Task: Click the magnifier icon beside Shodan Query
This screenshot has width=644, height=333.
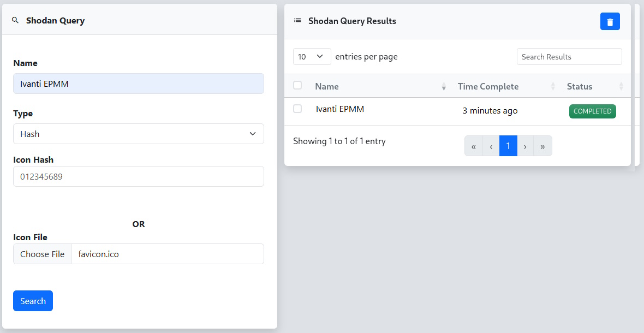Action: (15, 20)
